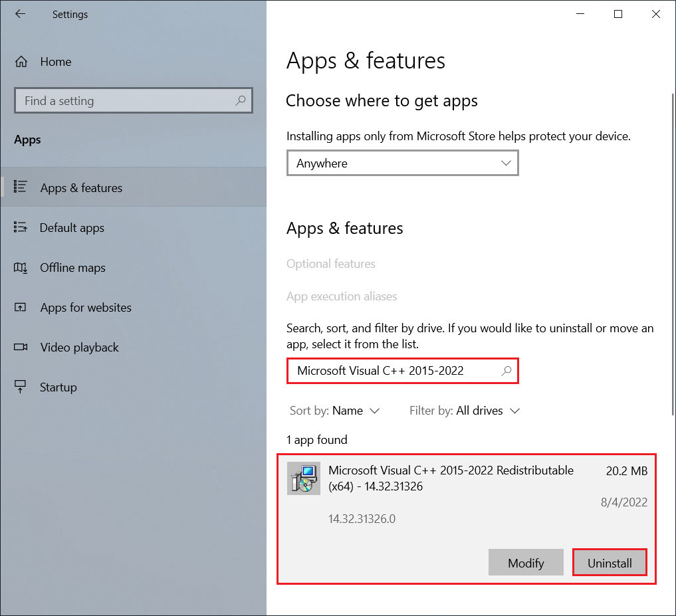Click the 20.2 MB size value
The height and width of the screenshot is (616, 676).
[627, 471]
